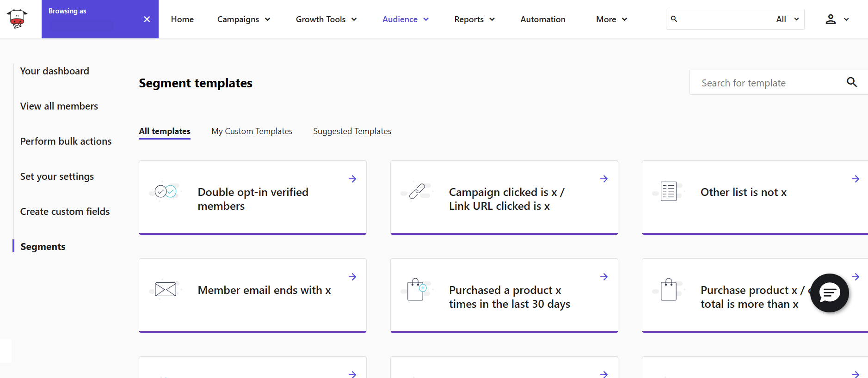This screenshot has width=868, height=378.
Task: Click arrow on Other list is not x card
Action: (x=856, y=179)
